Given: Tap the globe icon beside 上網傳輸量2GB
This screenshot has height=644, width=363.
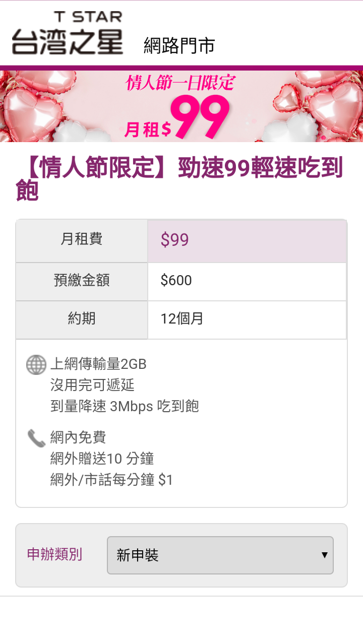Looking at the screenshot, I should pyautogui.click(x=36, y=364).
